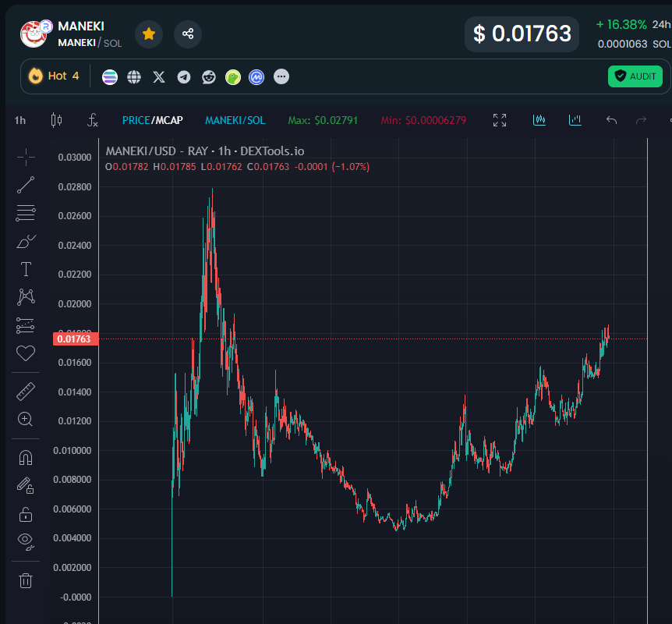Click the share icon next to star
Image resolution: width=672 pixels, height=624 pixels.
tap(188, 34)
